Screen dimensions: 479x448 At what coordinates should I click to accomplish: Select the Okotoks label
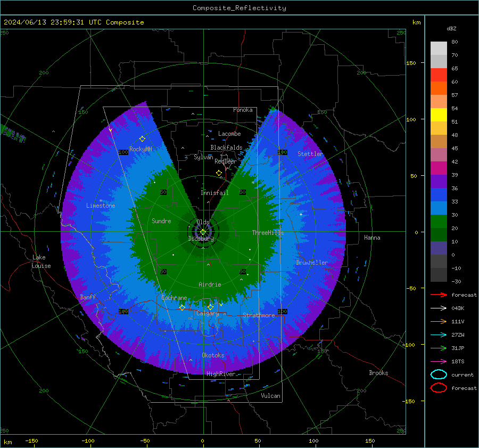click(x=213, y=355)
